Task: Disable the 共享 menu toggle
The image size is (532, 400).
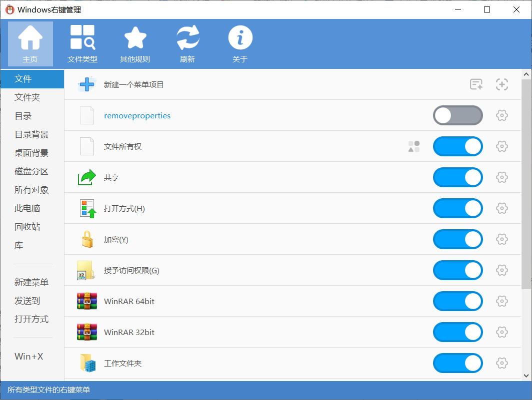Action: point(457,177)
